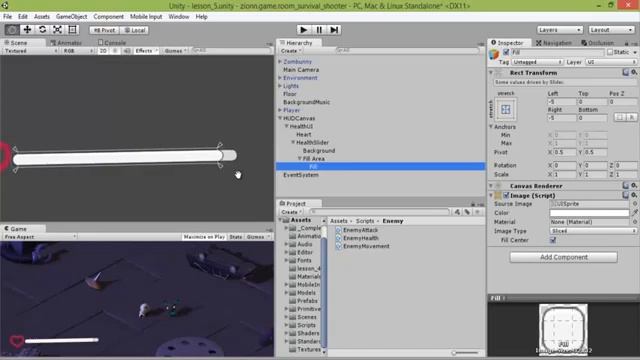
Task: Select the Audio folder in Assets
Action: (x=304, y=244)
